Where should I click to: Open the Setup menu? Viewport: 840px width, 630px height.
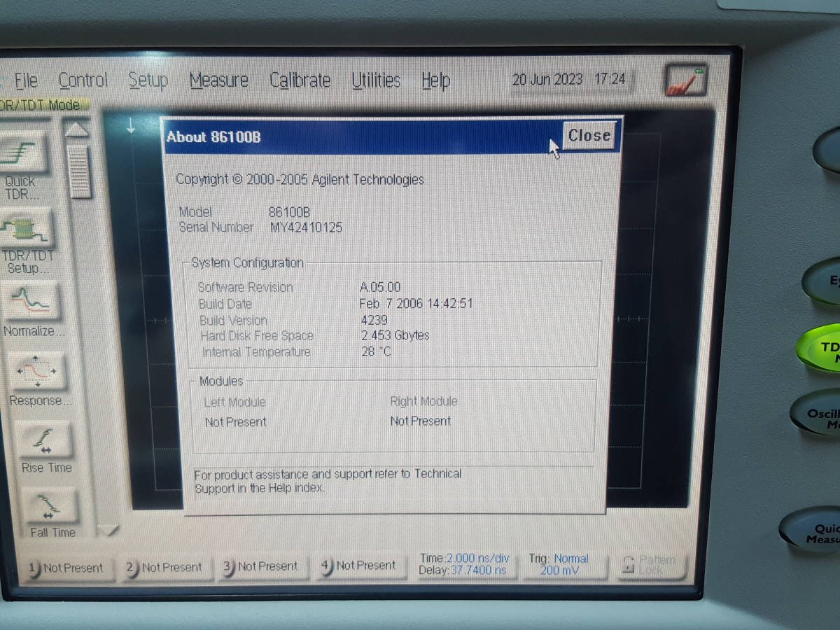[x=148, y=80]
